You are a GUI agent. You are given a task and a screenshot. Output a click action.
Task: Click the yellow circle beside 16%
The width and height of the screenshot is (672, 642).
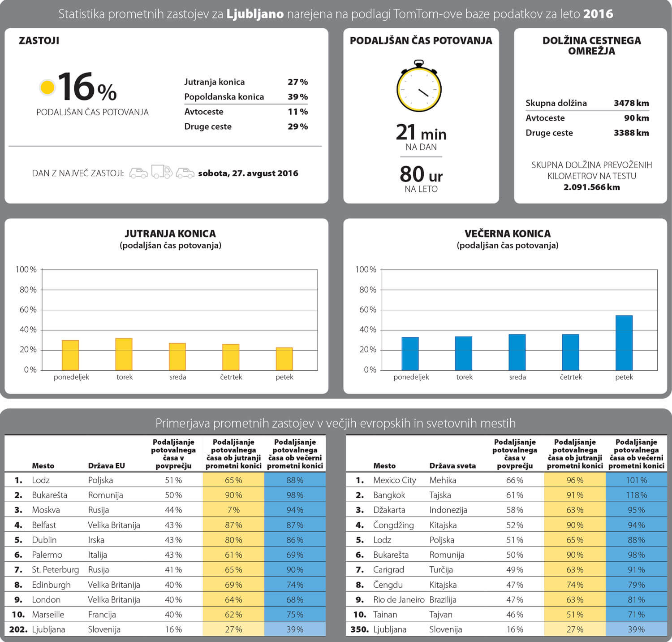click(47, 87)
